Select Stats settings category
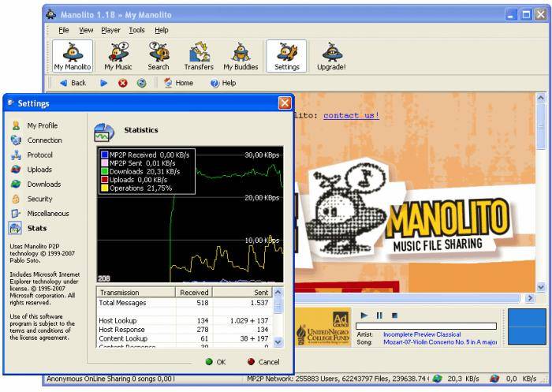The height and width of the screenshot is (392, 552). point(28,228)
